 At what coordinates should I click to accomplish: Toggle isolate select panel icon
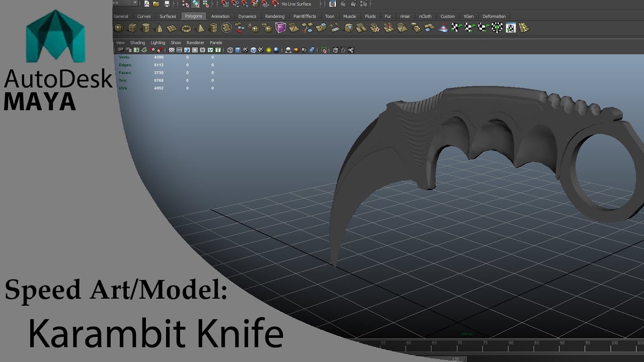324,50
